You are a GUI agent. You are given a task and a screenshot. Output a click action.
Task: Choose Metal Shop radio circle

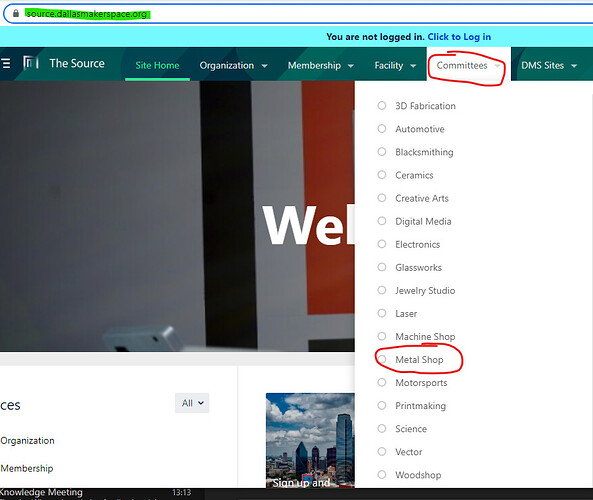382,359
